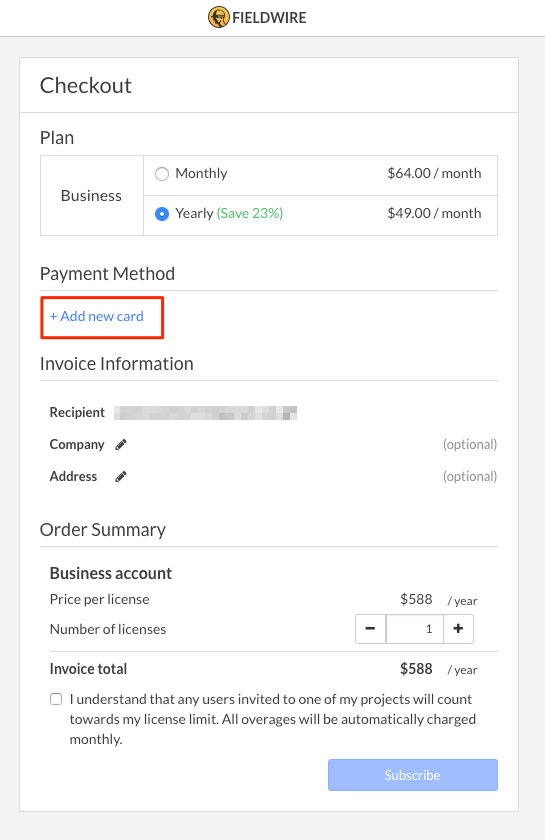Image resolution: width=545 pixels, height=840 pixels.
Task: Select the Monthly billing radio button
Action: click(162, 174)
